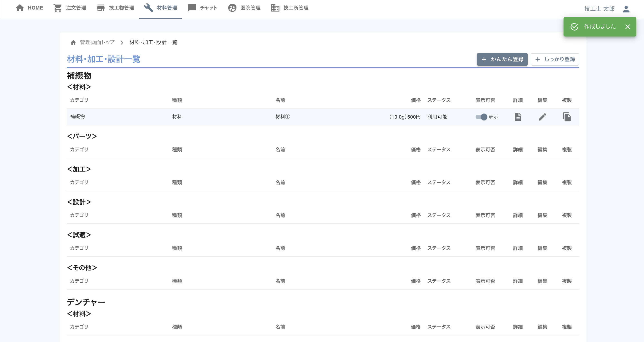Toggle 表示 switch for 材料① row
The height and width of the screenshot is (342, 644).
481,117
